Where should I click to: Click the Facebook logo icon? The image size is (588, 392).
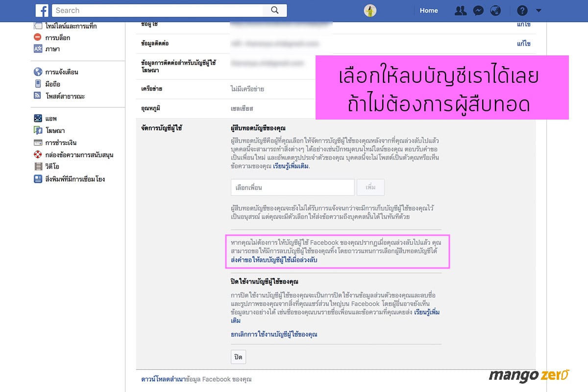42,10
